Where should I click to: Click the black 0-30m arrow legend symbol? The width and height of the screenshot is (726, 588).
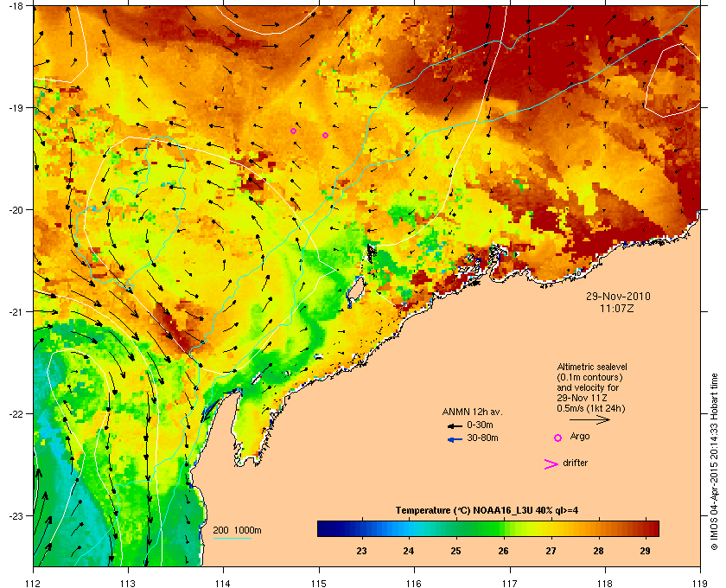tap(455, 425)
